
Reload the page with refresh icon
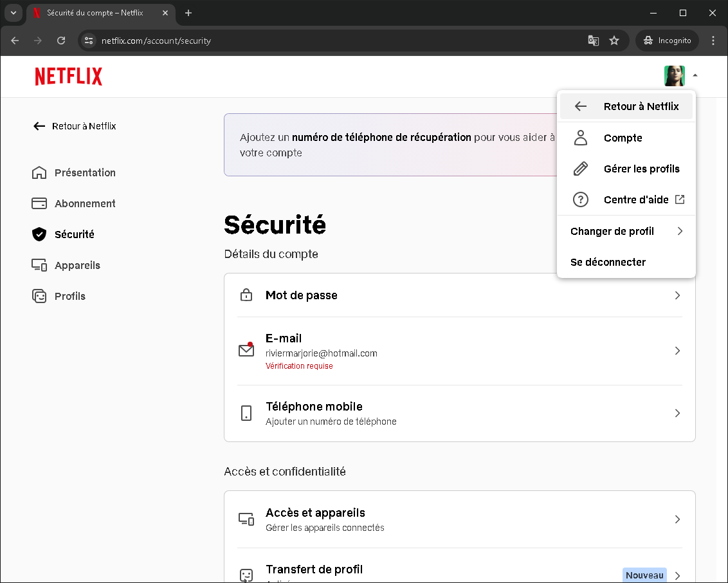(61, 41)
